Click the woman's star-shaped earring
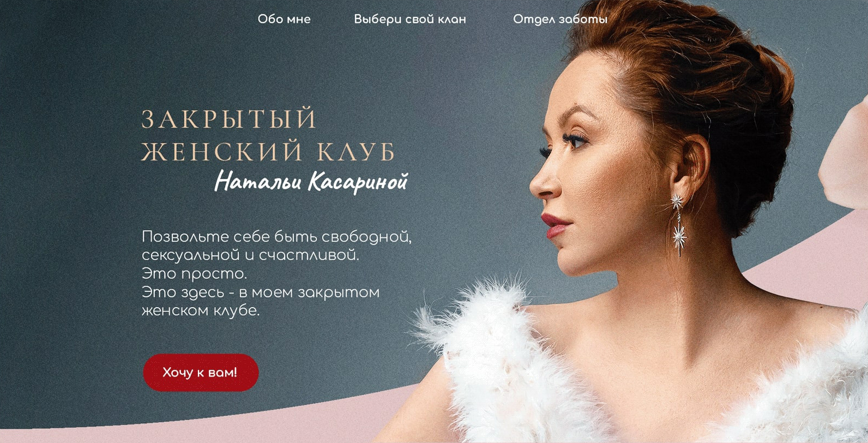This screenshot has width=868, height=443. click(679, 225)
